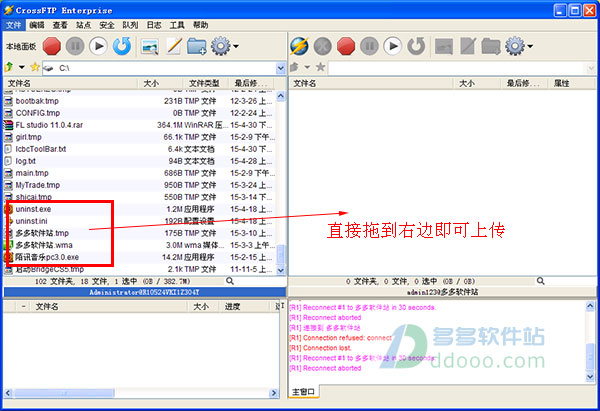This screenshot has height=411, width=600.
Task: Click the admin123@多多软件站 remote session tab
Action: click(x=442, y=292)
